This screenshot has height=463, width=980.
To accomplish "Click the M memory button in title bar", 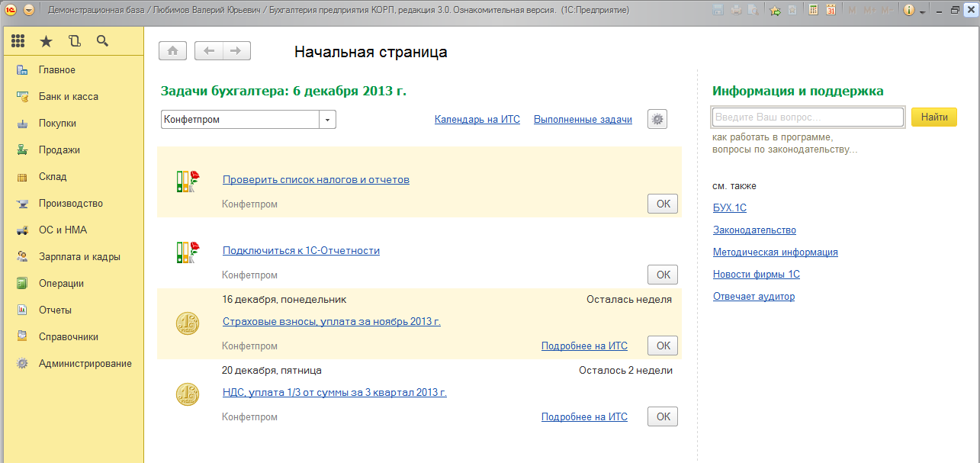I will [852, 10].
